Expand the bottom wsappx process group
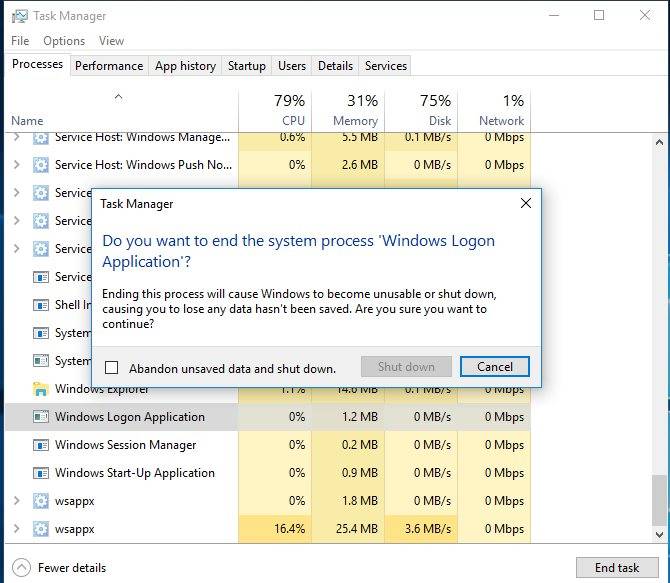The height and width of the screenshot is (583, 670). 16,529
